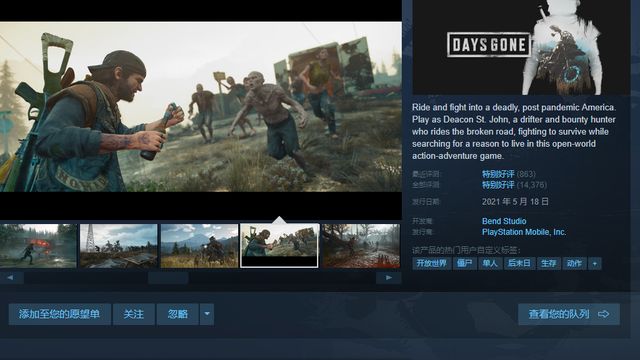Screen dimensions: 640x360
Task: Open the 生存 tag
Action: (548, 263)
